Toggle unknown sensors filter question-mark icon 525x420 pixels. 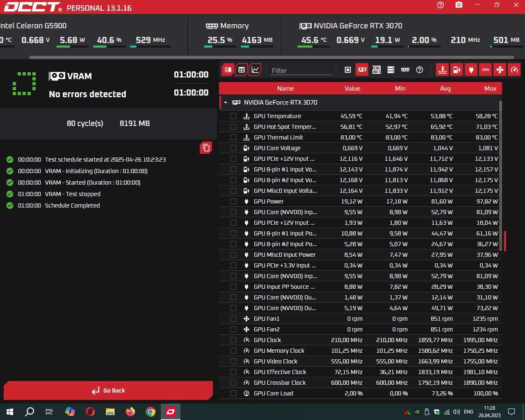420,70
